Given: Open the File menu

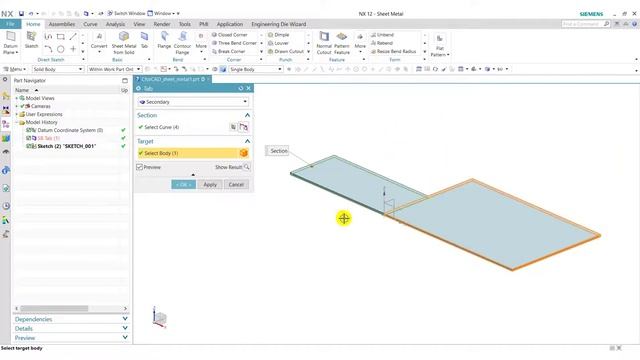Looking at the screenshot, I should [x=10, y=24].
